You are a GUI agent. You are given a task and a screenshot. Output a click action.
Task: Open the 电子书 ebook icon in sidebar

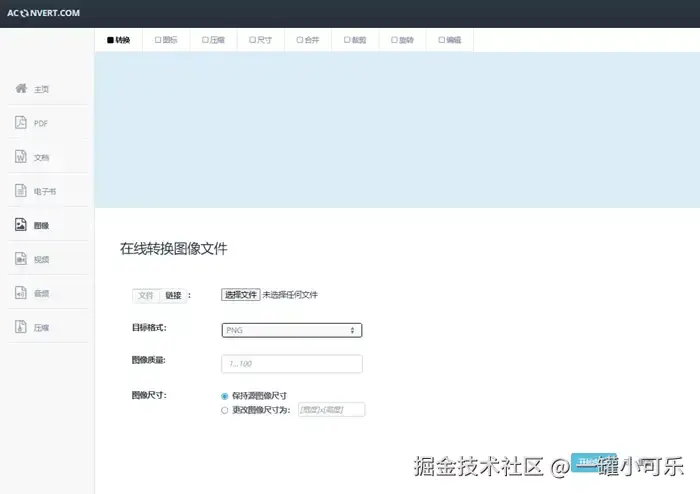(x=21, y=191)
